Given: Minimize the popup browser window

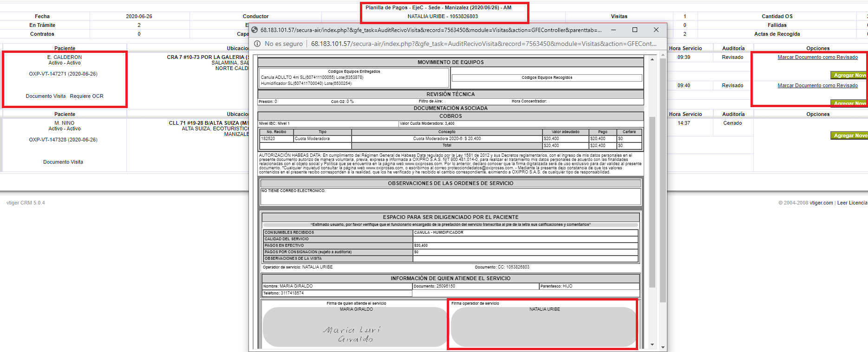Looking at the screenshot, I should [613, 30].
